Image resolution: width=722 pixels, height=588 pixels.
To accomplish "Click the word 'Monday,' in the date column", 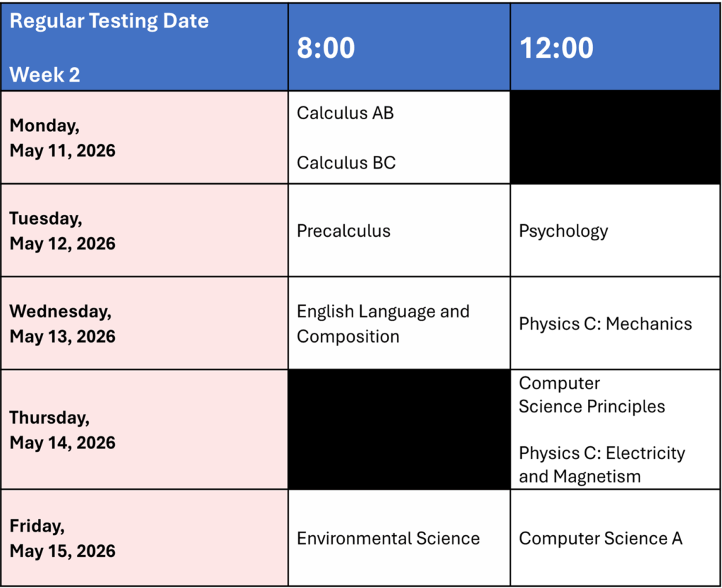I will coord(44,125).
